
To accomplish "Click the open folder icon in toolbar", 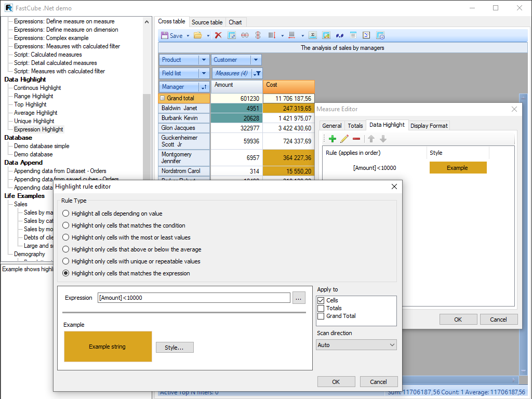I will pos(197,35).
